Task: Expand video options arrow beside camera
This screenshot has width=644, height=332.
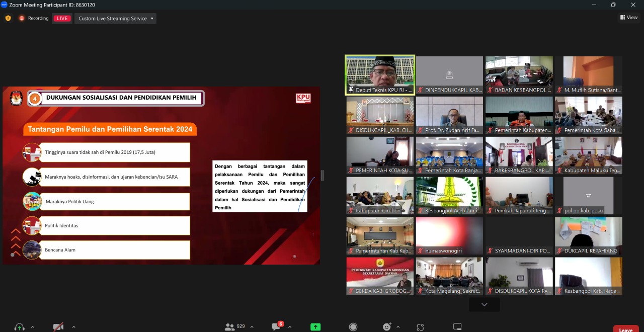Action: pos(73,327)
